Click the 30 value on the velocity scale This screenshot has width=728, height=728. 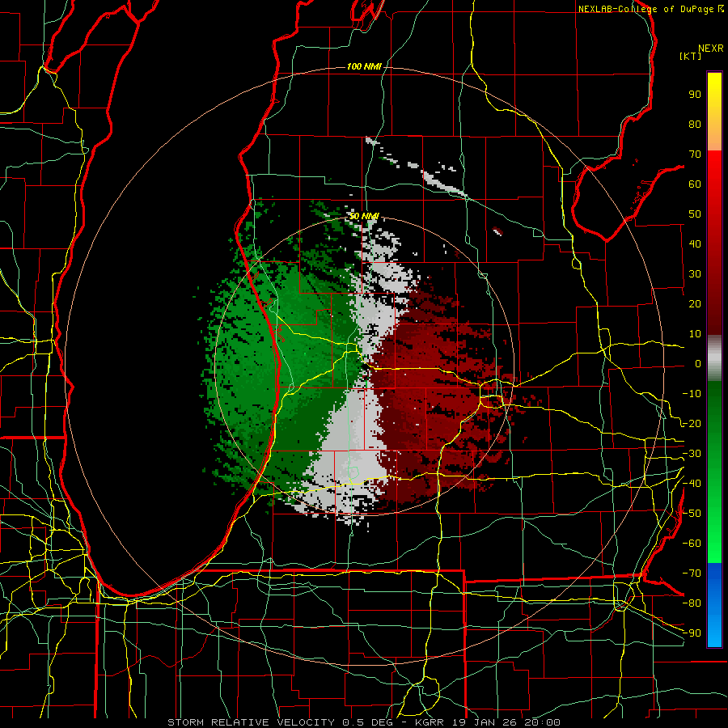tap(695, 274)
